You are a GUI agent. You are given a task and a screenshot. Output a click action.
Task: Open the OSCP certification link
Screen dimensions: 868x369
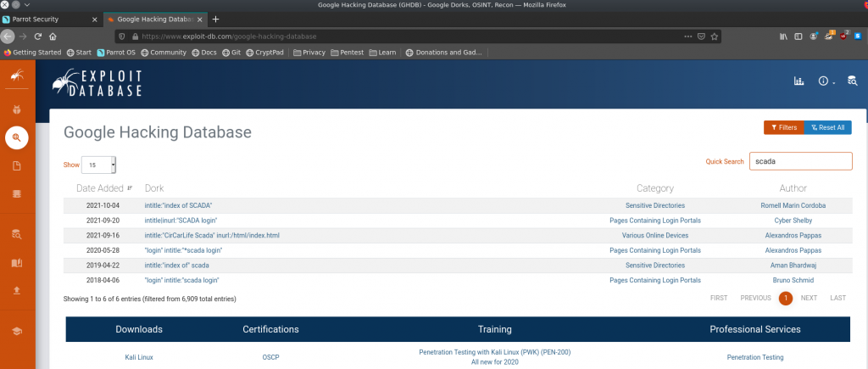pyautogui.click(x=270, y=357)
